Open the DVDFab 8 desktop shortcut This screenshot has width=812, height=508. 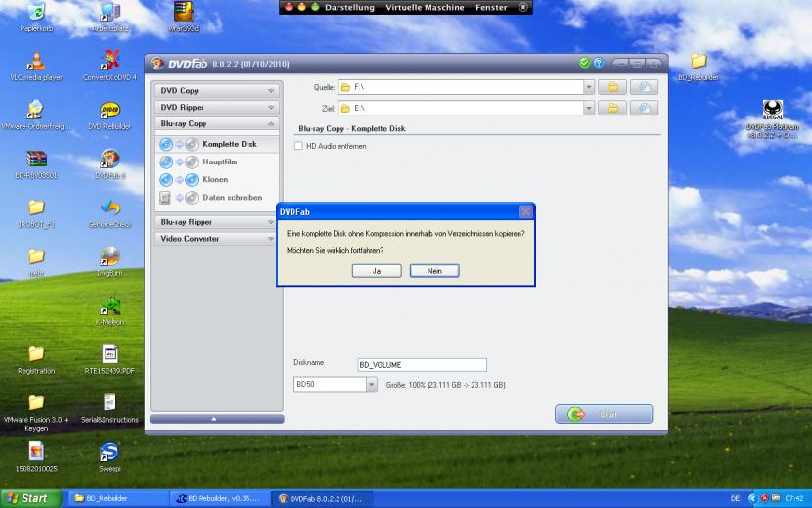pyautogui.click(x=110, y=163)
